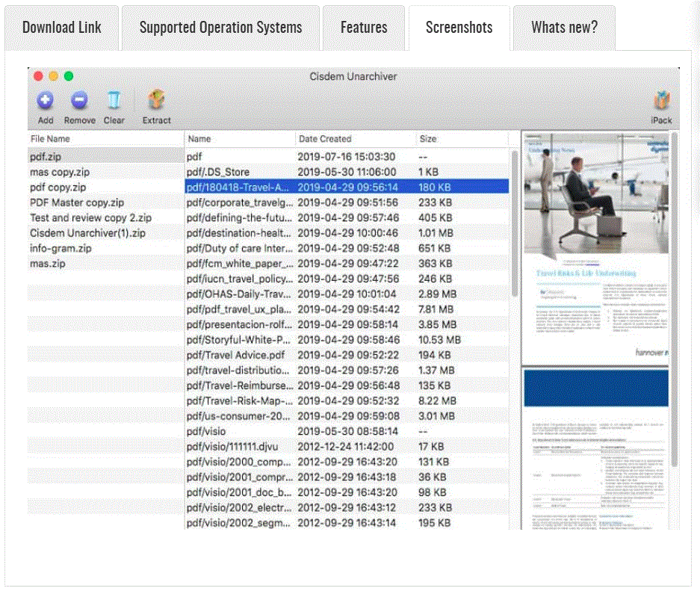Image resolution: width=700 pixels, height=594 pixels.
Task: Select the pdf/visio/2001_doc_b... row
Action: (347, 492)
